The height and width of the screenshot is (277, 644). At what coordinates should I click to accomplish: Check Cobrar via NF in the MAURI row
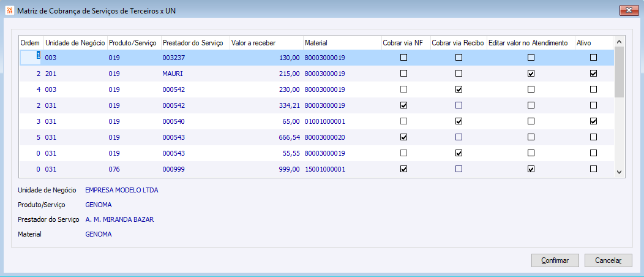coord(404,74)
